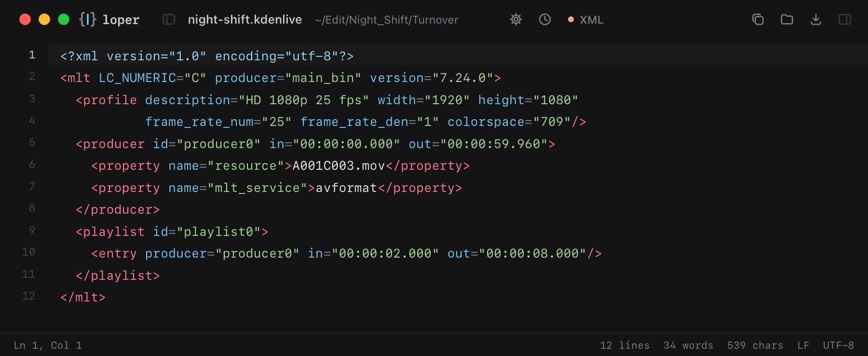Click the closing </producer> tag
Image resolution: width=868 pixels, height=356 pixels.
118,210
